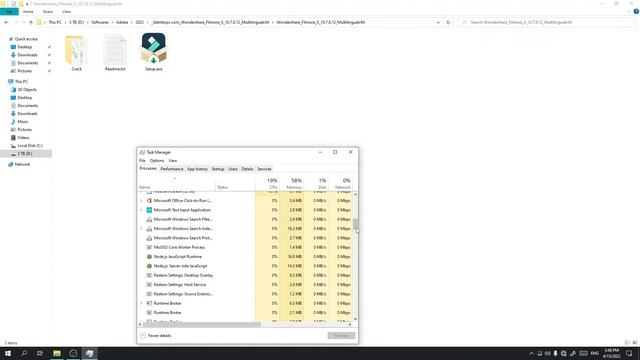Screen dimensions: 640x360
Task: Open Videos folder in navigation pane
Action: (23, 138)
